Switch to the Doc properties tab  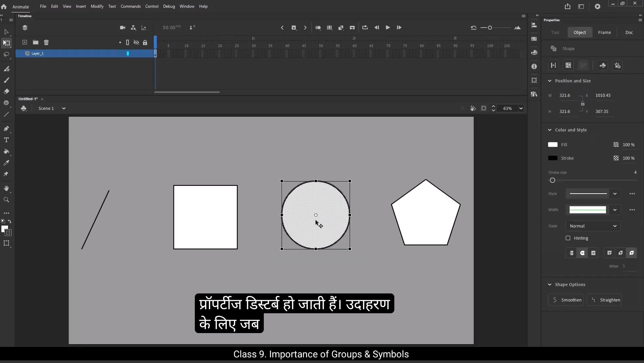click(x=629, y=32)
